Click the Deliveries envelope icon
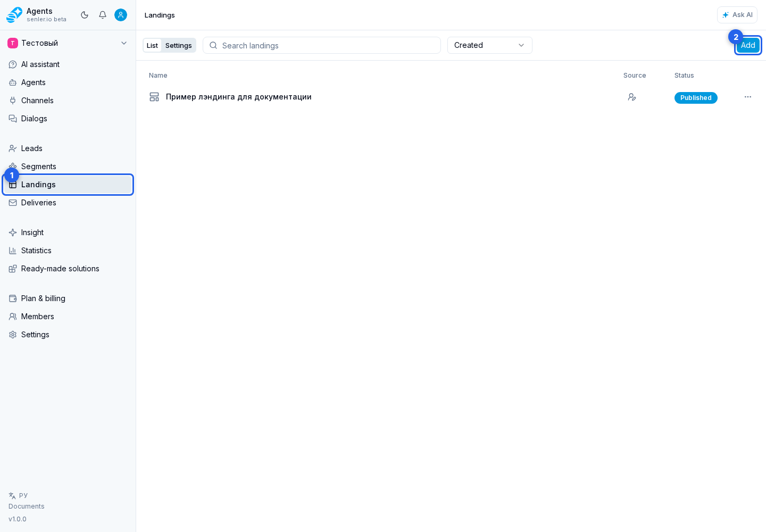This screenshot has height=532, width=766. pos(13,203)
